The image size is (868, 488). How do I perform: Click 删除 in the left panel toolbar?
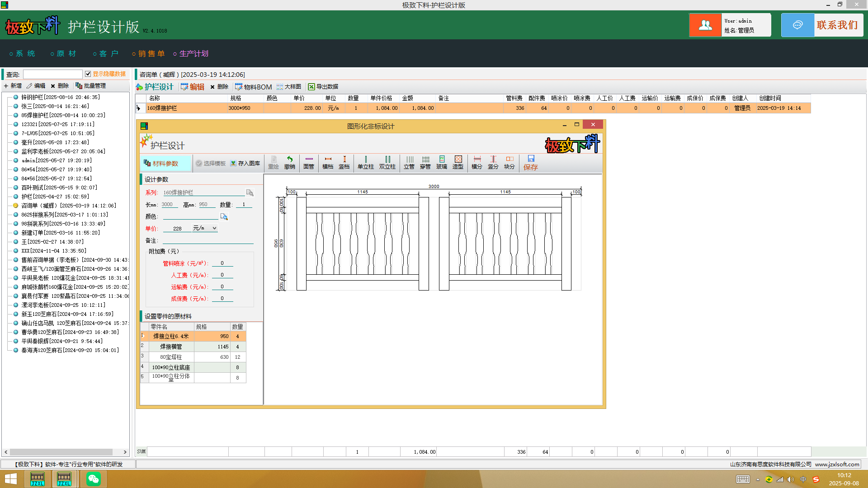point(60,86)
